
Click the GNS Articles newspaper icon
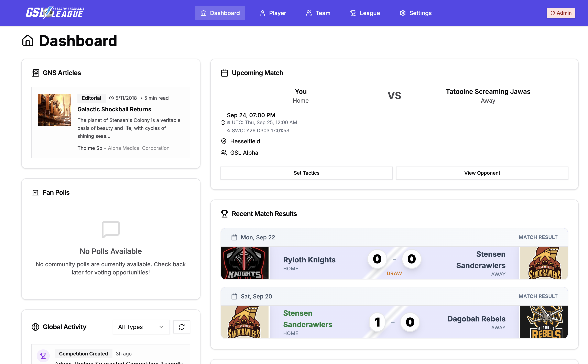(35, 73)
